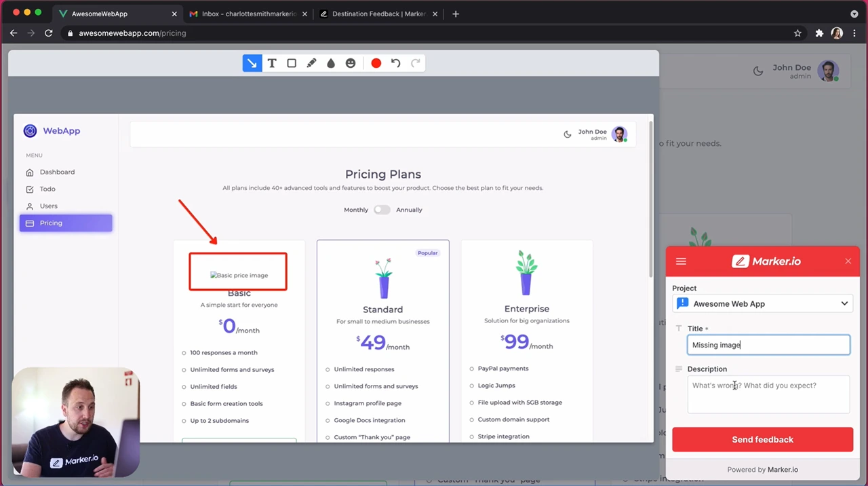Click into the Title input field
Image resolution: width=868 pixels, height=486 pixels.
pos(768,345)
